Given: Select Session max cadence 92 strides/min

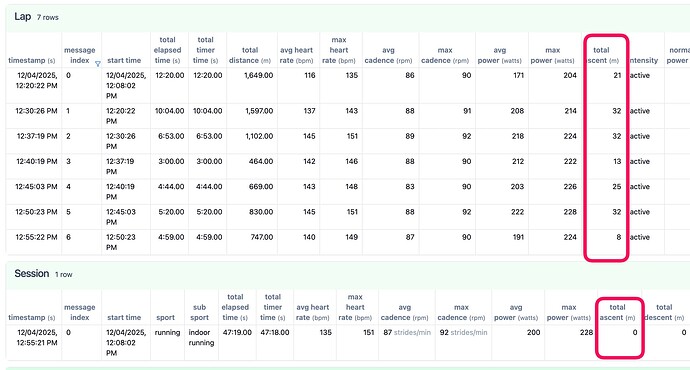Looking at the screenshot, I should 463,332.
